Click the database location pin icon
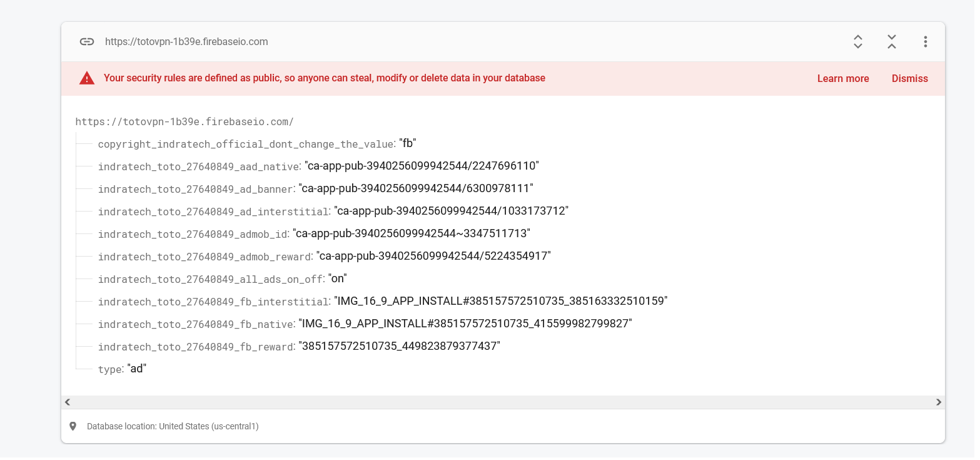 tap(73, 426)
